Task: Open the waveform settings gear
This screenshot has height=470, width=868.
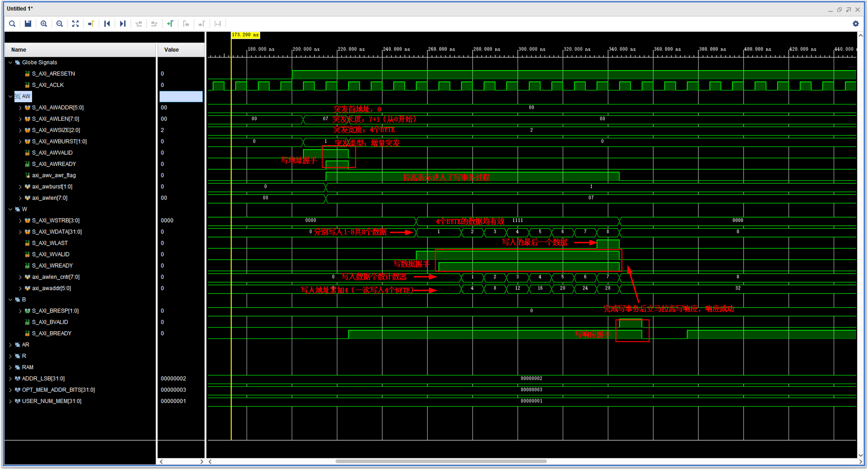Action: [x=856, y=24]
